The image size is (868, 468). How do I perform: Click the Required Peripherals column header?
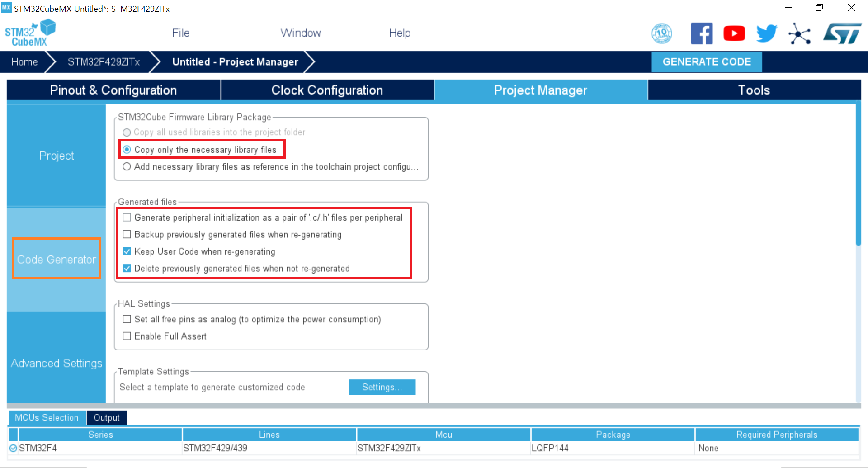coord(777,435)
